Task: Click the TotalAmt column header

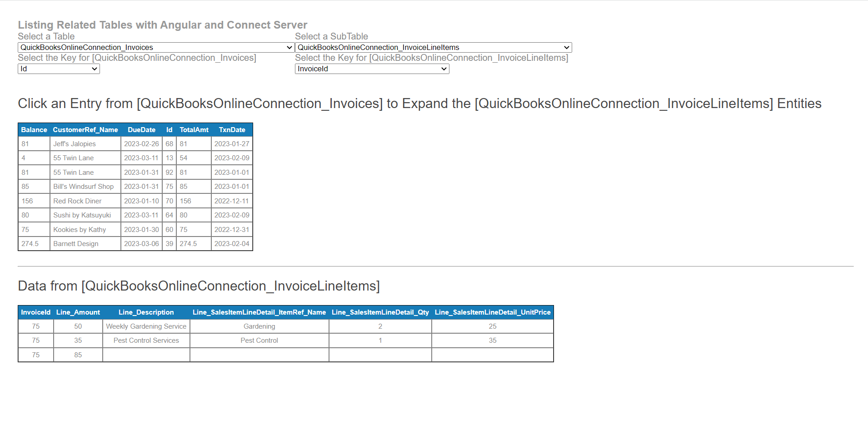Action: click(194, 129)
